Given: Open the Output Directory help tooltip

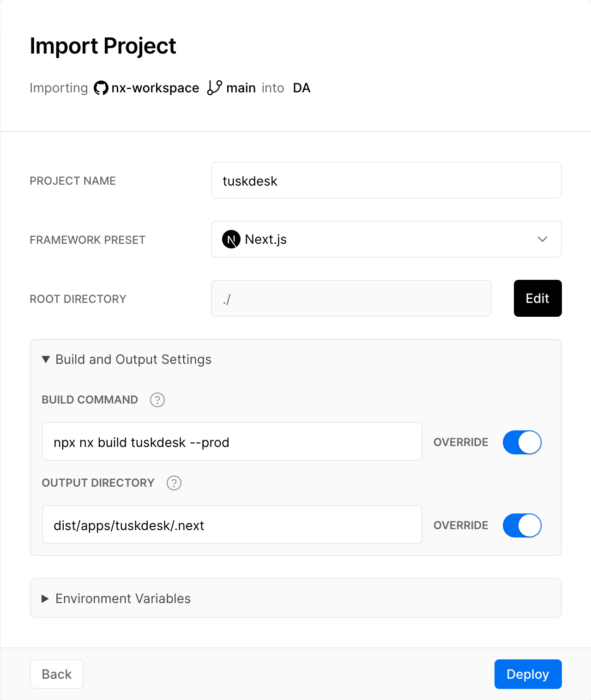Looking at the screenshot, I should pyautogui.click(x=174, y=483).
